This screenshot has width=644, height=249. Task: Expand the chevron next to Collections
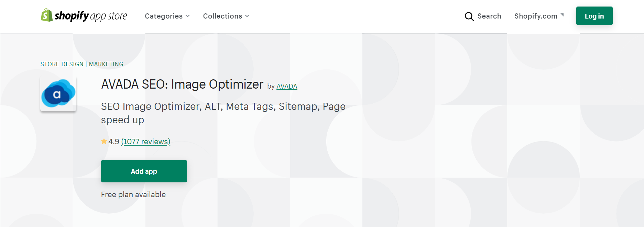tap(247, 16)
